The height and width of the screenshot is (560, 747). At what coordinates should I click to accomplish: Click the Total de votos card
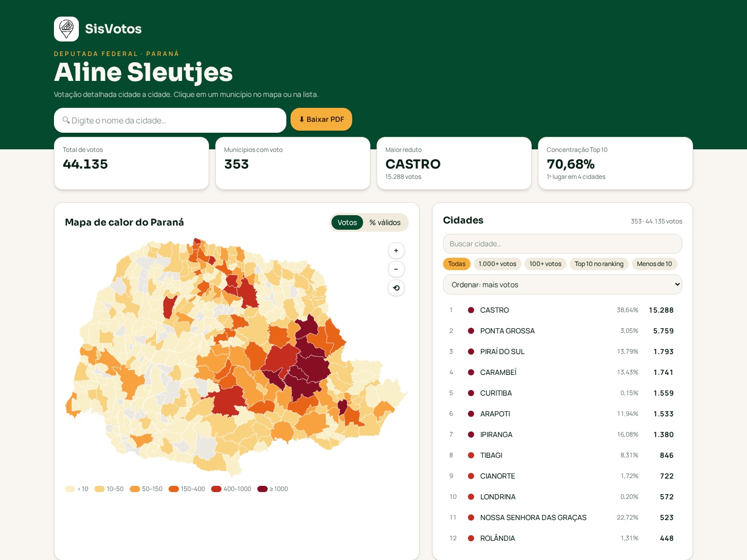131,163
